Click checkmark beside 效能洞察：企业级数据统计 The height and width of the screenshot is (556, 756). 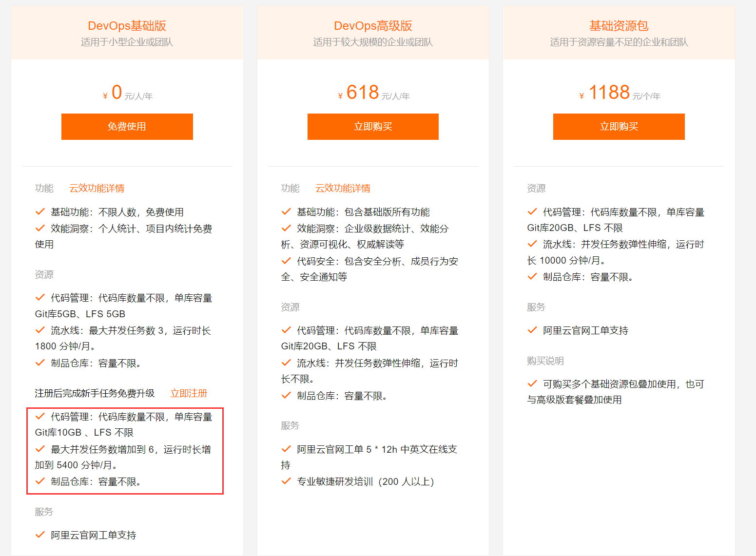point(286,228)
